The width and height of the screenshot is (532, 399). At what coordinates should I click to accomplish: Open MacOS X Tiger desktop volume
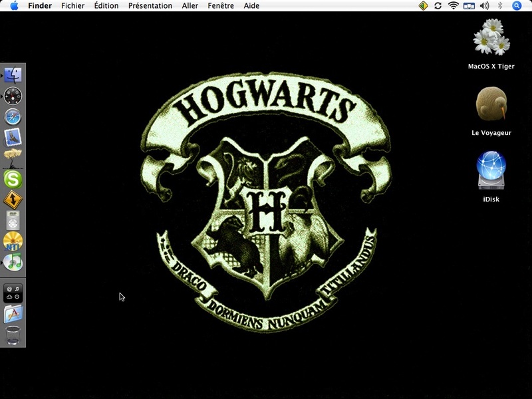coord(491,37)
